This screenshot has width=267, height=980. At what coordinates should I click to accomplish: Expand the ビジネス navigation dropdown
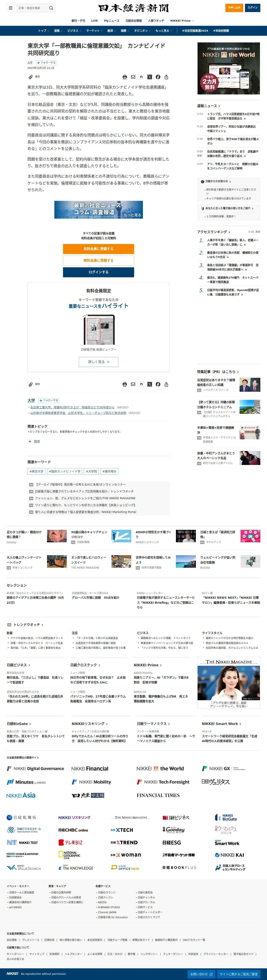pyautogui.click(x=74, y=31)
